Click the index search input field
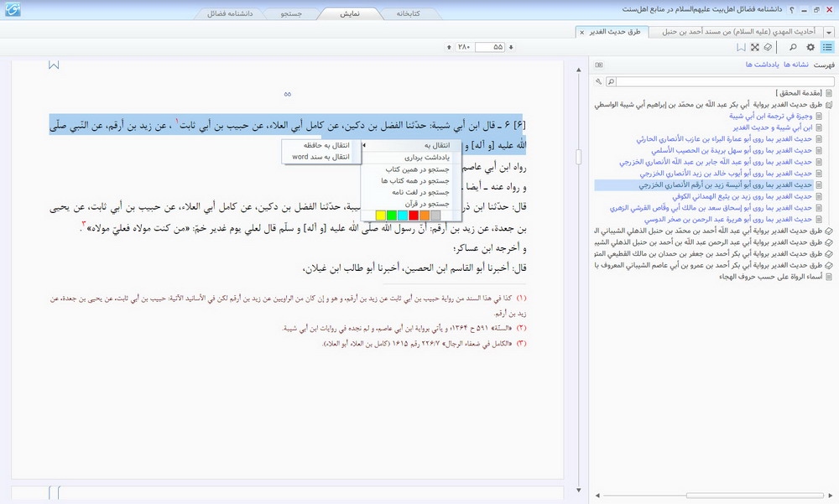Screen dimensions: 839x504 725,81
